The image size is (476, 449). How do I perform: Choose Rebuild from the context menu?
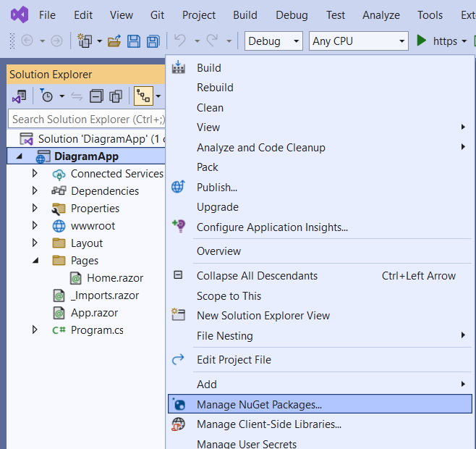pos(320,88)
